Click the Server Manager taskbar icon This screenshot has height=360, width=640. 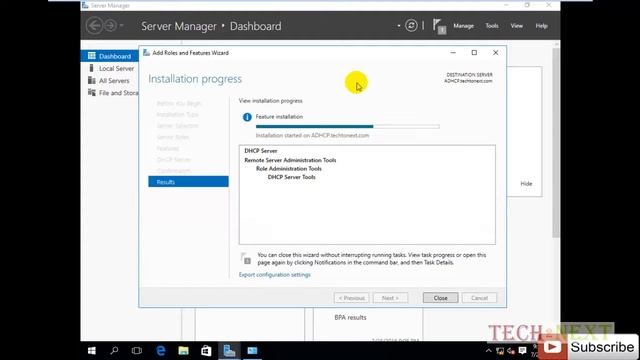[x=229, y=351]
